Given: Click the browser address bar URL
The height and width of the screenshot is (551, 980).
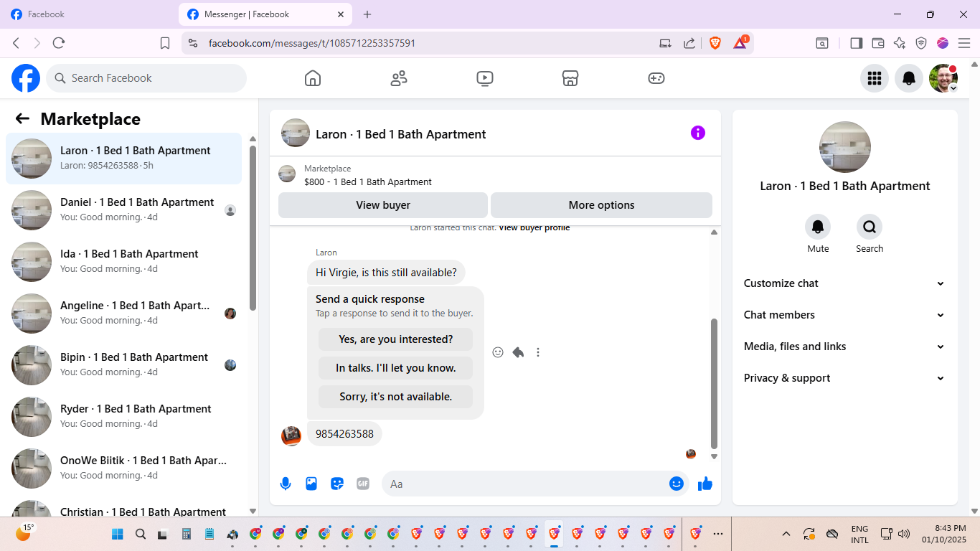Looking at the screenshot, I should (x=312, y=43).
